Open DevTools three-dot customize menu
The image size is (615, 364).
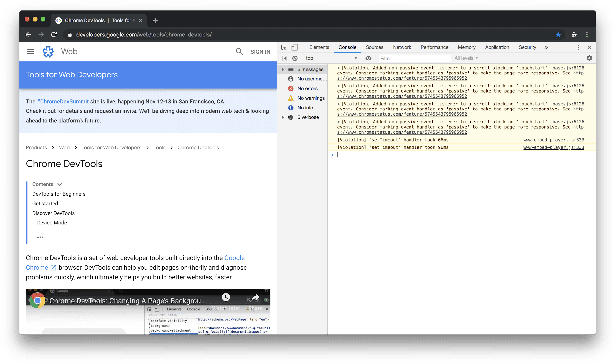tap(578, 47)
